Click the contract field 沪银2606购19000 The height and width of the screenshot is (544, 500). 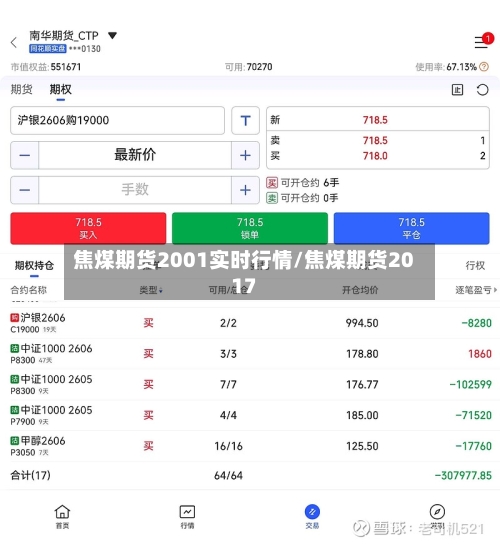click(118, 120)
